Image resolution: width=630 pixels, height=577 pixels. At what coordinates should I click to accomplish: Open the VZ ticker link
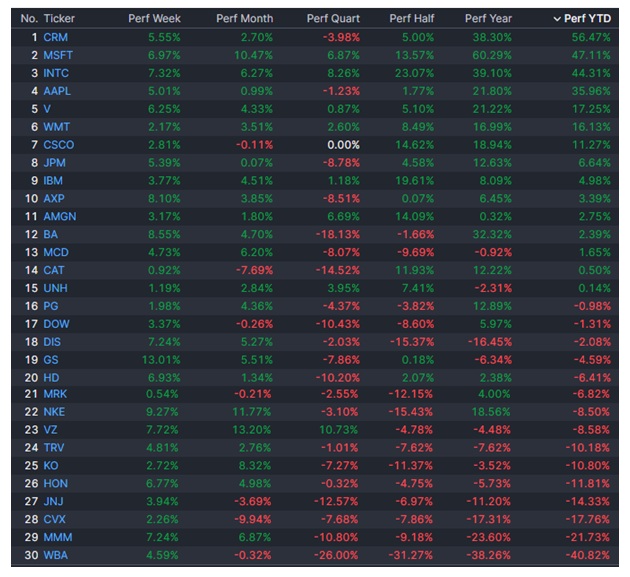50,430
